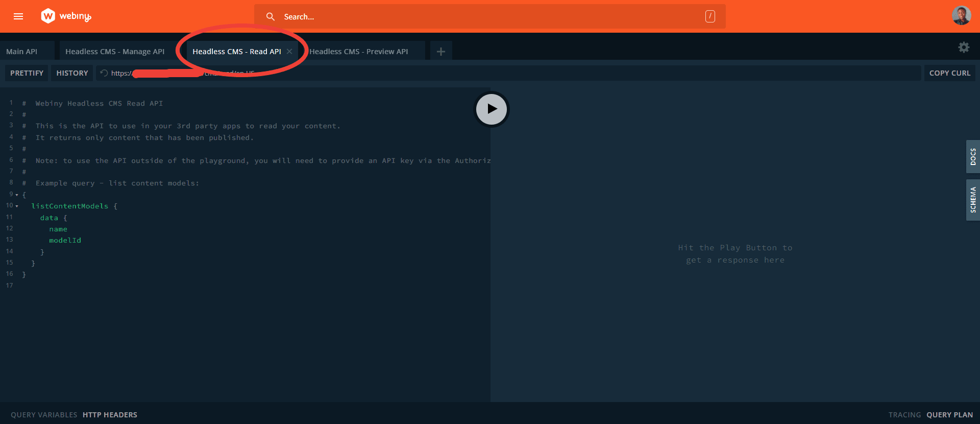The height and width of the screenshot is (424, 980).
Task: Click the 'name' field in query
Action: (58, 229)
